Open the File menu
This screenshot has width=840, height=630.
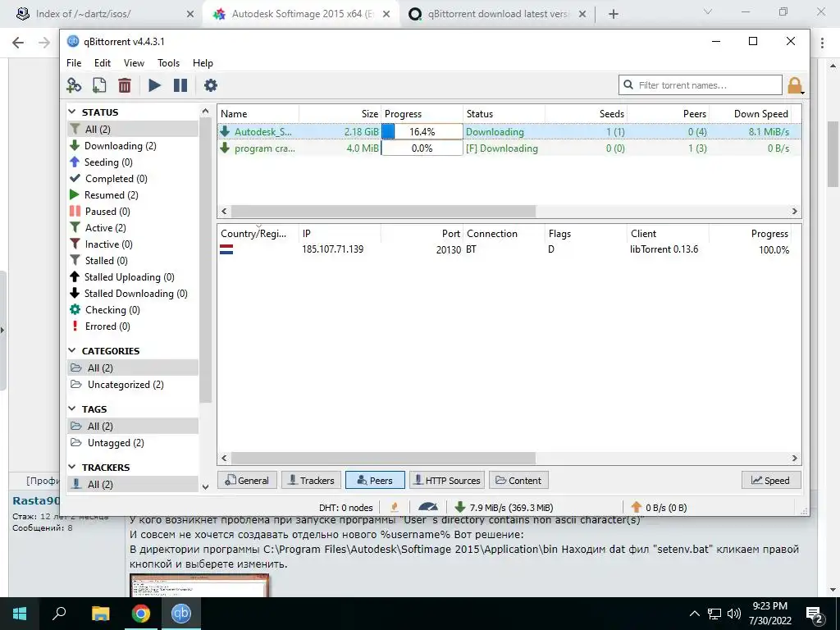coord(74,62)
